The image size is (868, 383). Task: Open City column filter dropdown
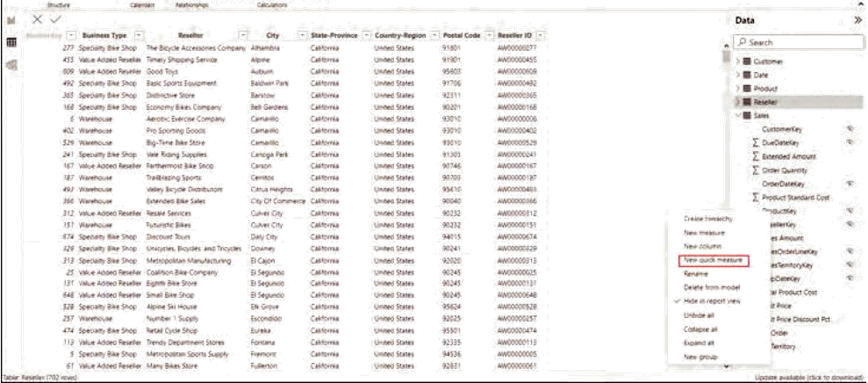(302, 35)
